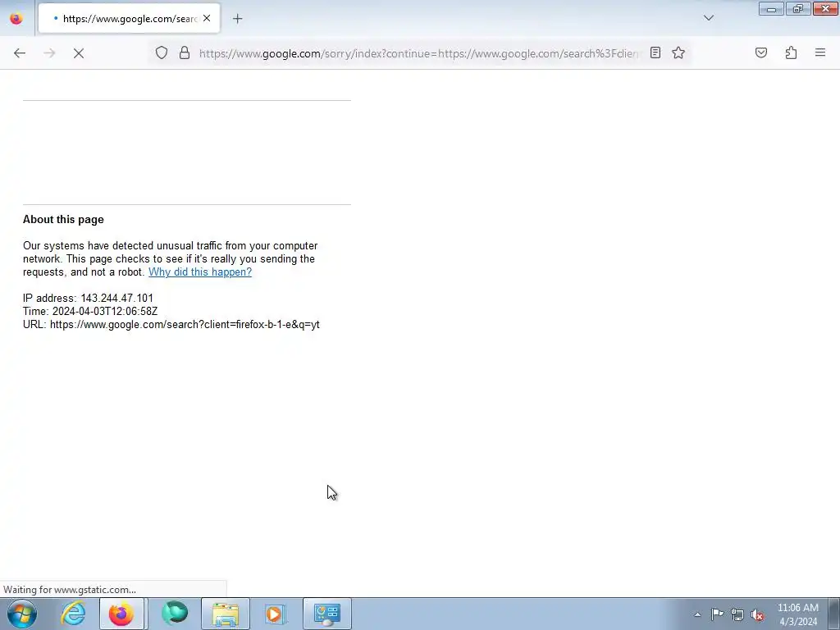Click the Show desktop strip

(x=834, y=614)
